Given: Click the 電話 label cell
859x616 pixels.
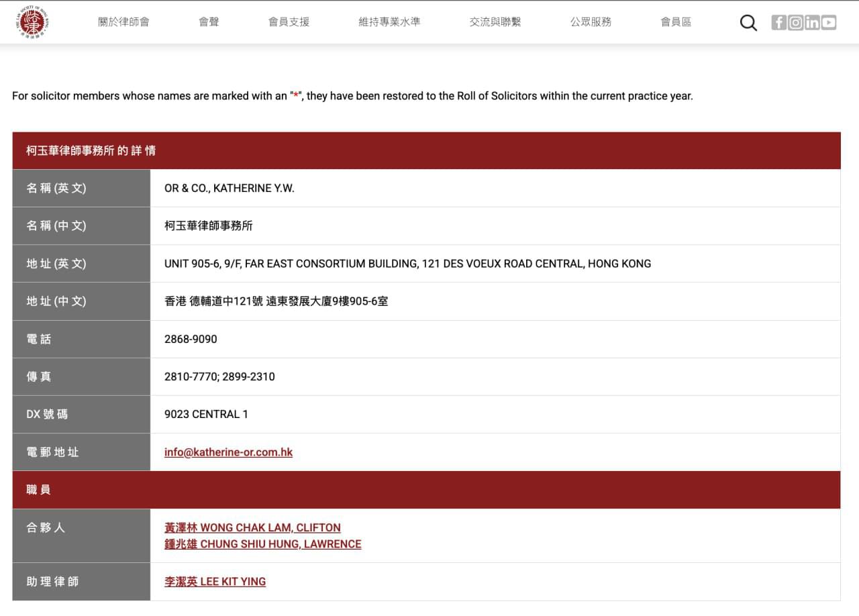Looking at the screenshot, I should click(x=81, y=339).
